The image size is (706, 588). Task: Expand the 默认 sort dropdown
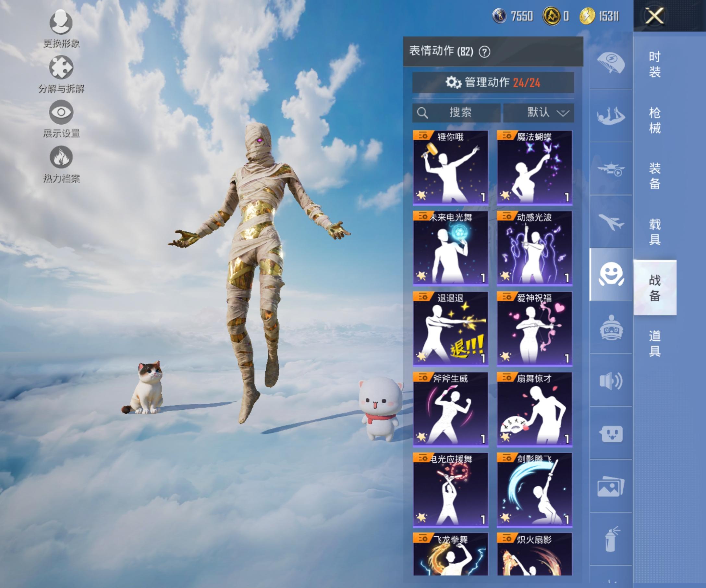[539, 113]
